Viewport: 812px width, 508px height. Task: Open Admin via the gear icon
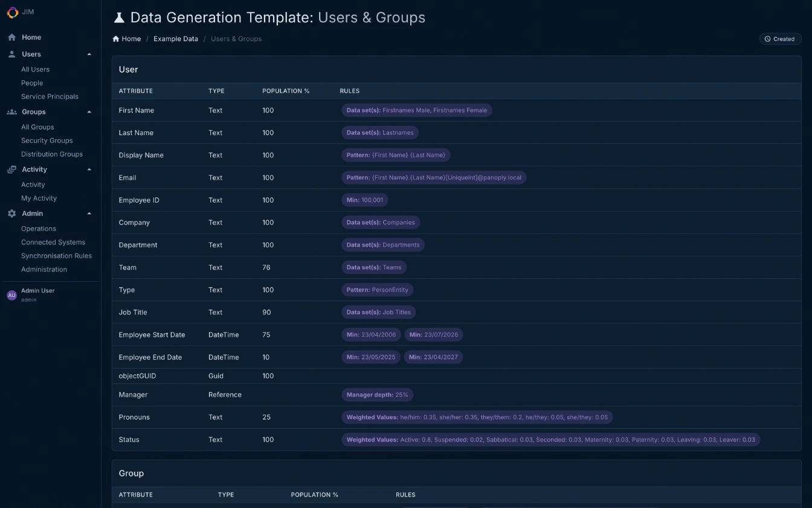tap(11, 213)
